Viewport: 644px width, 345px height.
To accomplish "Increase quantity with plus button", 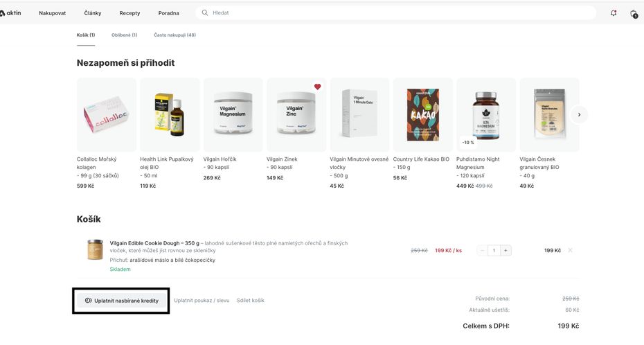I will tap(506, 250).
